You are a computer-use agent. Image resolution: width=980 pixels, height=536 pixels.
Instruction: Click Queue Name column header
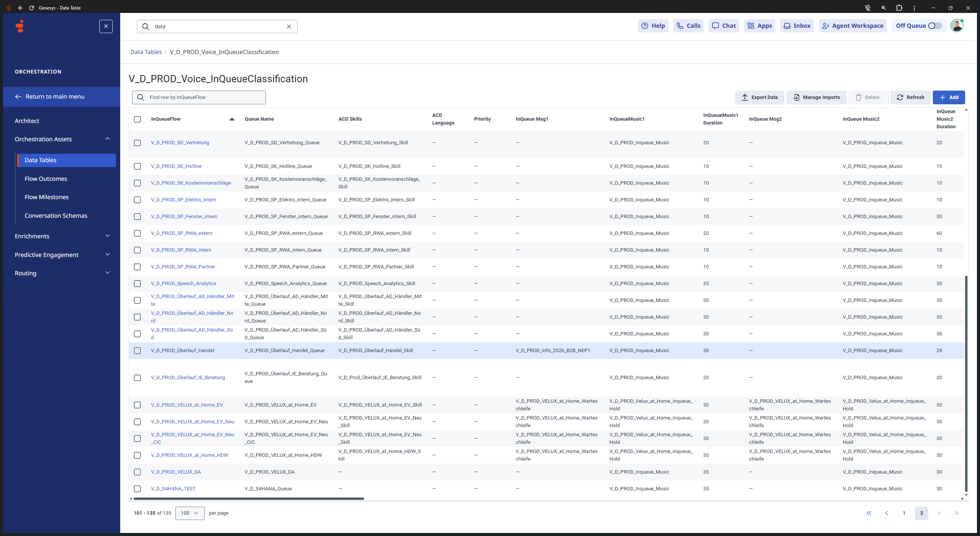[x=259, y=119]
